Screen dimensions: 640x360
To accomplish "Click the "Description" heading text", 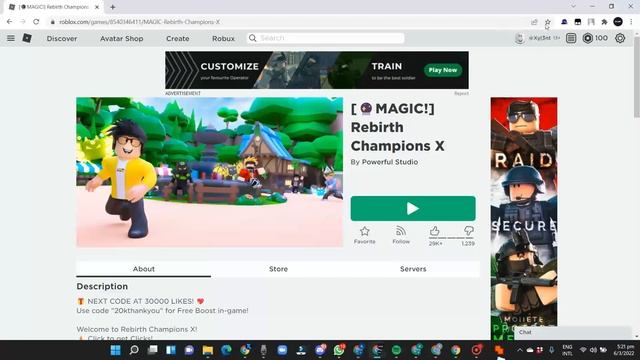I will point(102,287).
